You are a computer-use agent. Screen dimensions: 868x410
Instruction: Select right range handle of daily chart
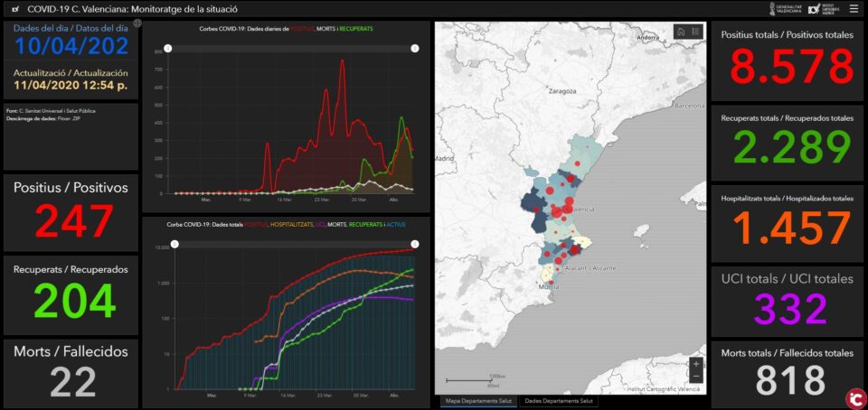415,49
